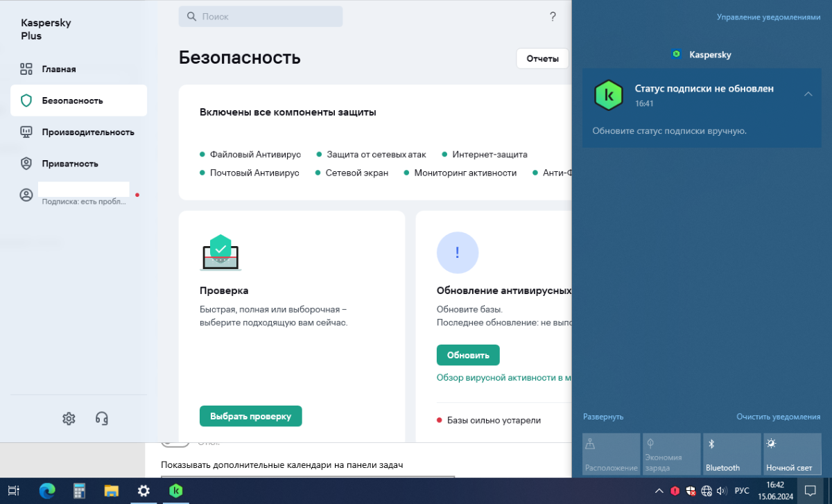The width and height of the screenshot is (832, 504).
Task: Launch Microsoft Edge from taskbar
Action: (x=47, y=491)
